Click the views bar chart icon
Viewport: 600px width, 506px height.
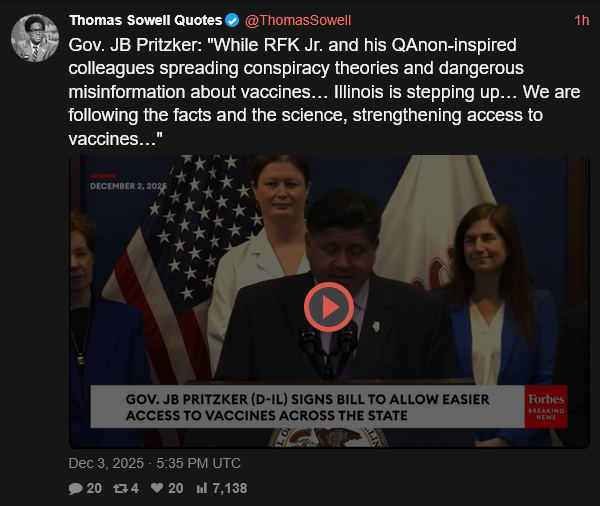pos(202,488)
